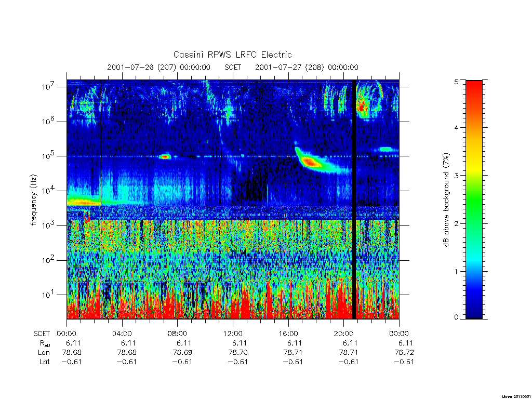Click the final '00:00' label at plot end
Screen dimensions: 532x399
pos(399,334)
